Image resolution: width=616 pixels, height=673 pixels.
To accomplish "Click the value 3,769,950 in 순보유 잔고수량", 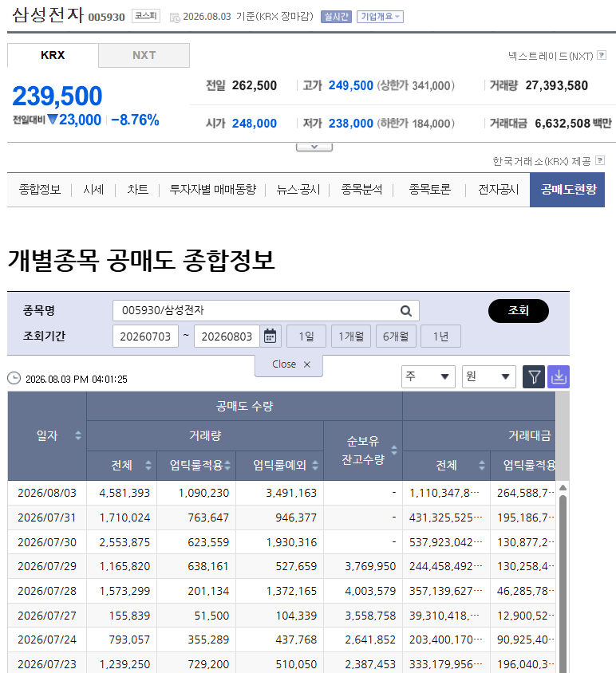I will [x=370, y=566].
